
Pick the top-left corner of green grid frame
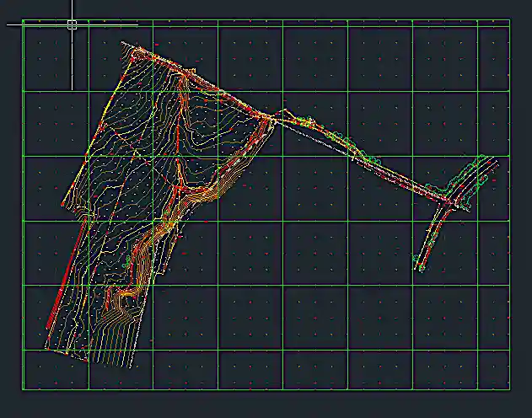(x=23, y=21)
